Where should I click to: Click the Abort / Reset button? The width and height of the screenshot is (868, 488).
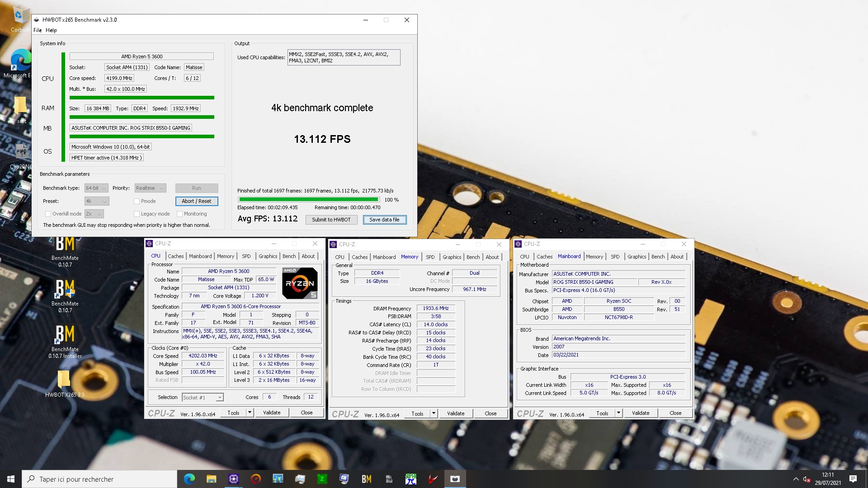pos(197,202)
